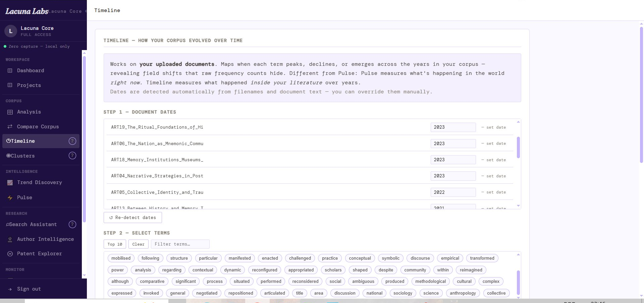Click the year field for ART06_The_Nation_as_Mnemonic
The image size is (644, 303).
[x=453, y=143]
